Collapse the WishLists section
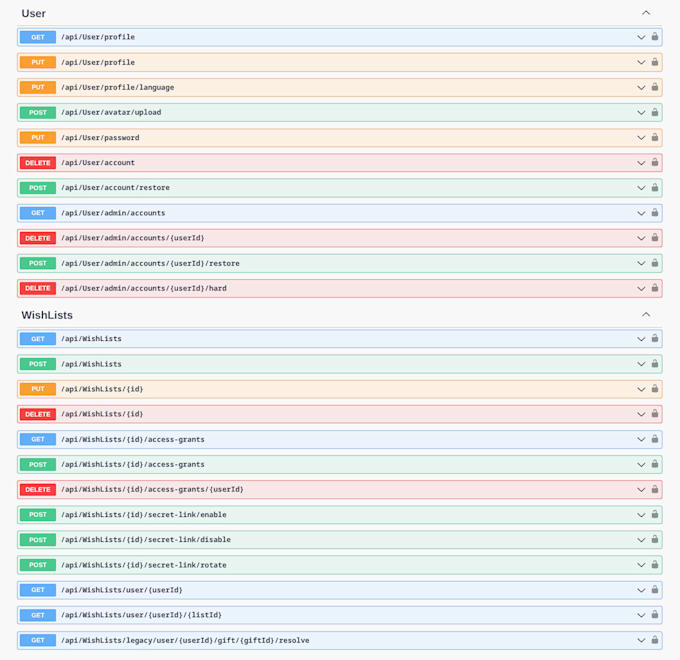The image size is (680, 660). pyautogui.click(x=646, y=314)
